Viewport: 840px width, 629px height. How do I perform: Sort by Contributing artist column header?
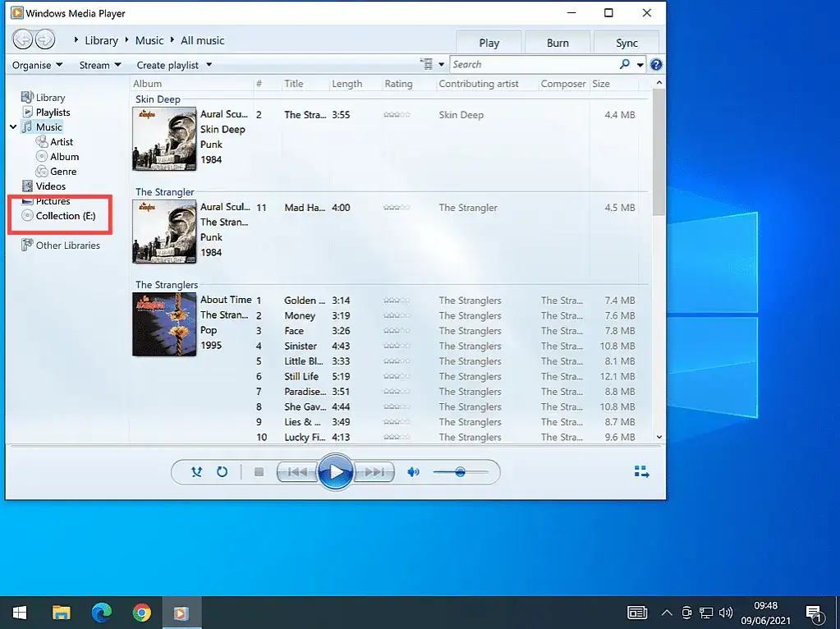click(479, 84)
